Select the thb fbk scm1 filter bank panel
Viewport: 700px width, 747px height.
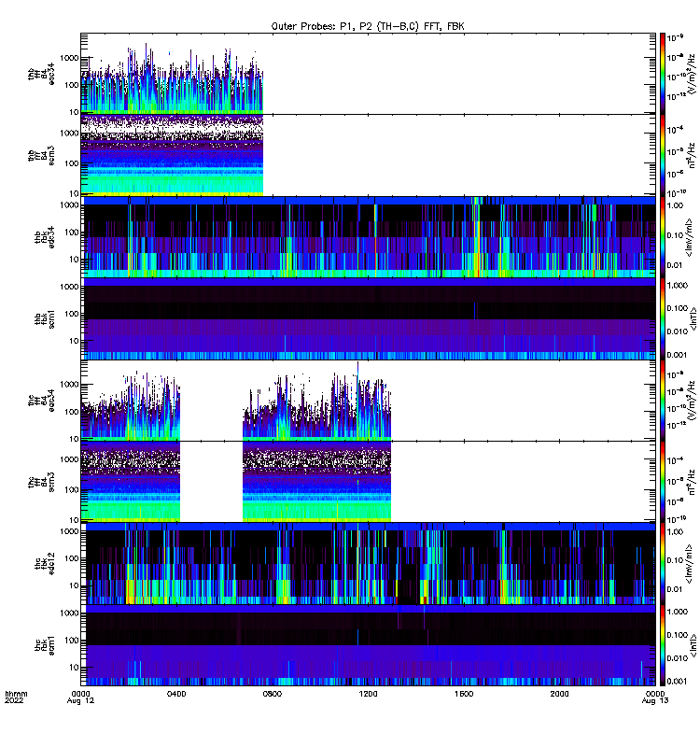coord(368,318)
